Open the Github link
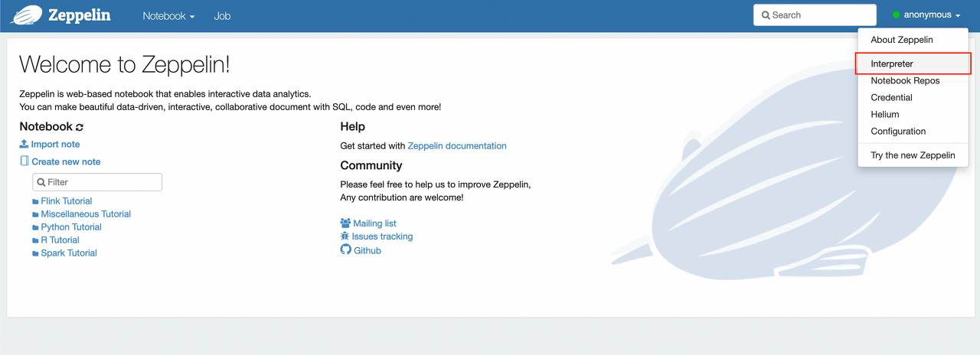 [x=367, y=250]
